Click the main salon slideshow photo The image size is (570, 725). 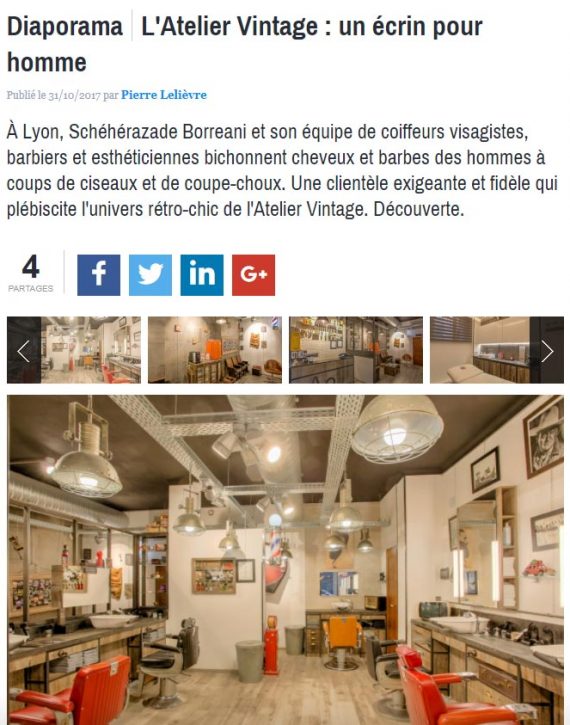(x=285, y=559)
